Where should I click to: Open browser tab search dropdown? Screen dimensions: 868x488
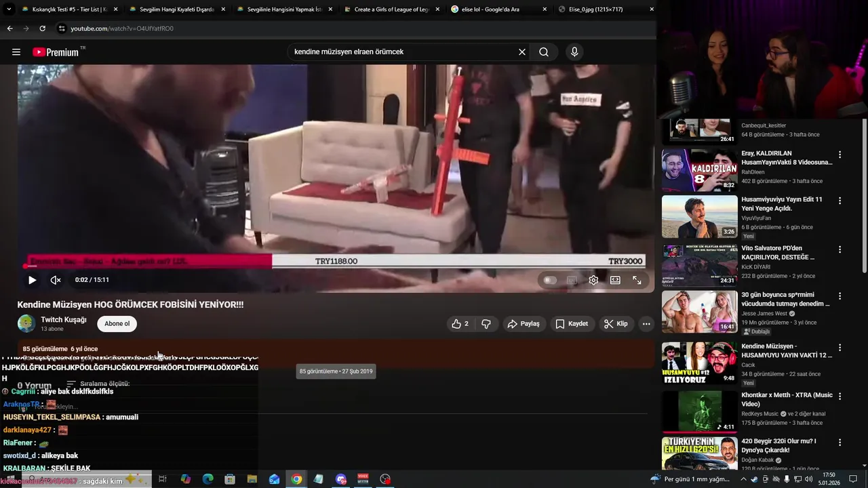pos(9,9)
